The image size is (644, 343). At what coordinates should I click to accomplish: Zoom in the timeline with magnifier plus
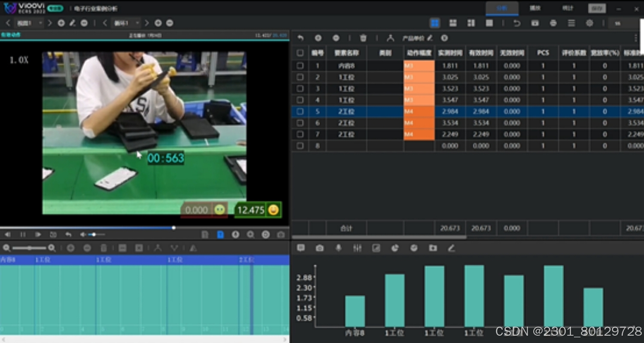52,248
